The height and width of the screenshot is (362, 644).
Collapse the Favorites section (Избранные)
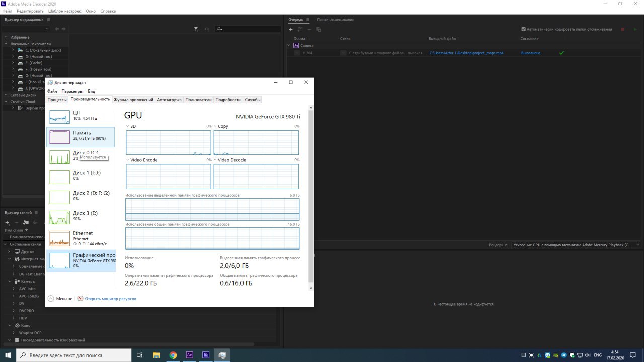(x=6, y=37)
